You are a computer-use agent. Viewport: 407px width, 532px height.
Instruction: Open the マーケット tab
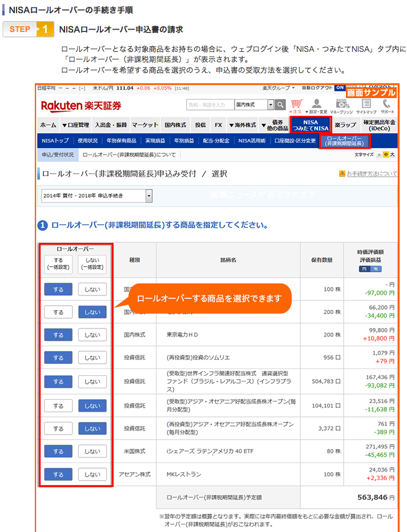click(x=145, y=125)
